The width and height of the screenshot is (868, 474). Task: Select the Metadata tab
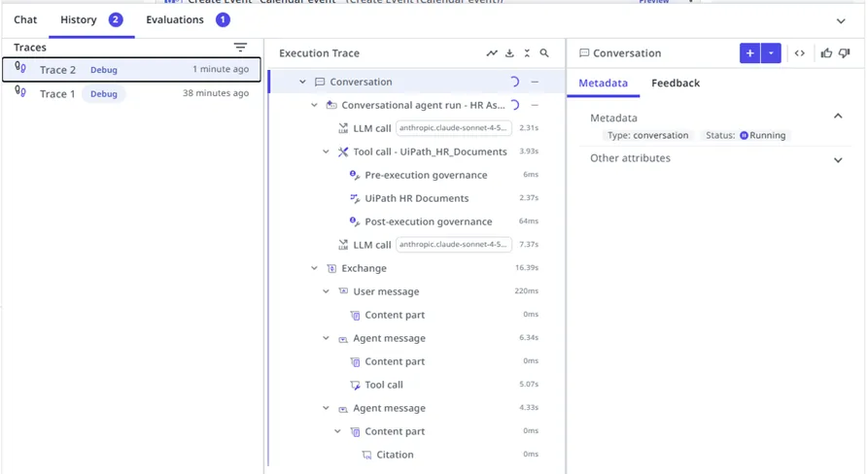click(x=603, y=83)
